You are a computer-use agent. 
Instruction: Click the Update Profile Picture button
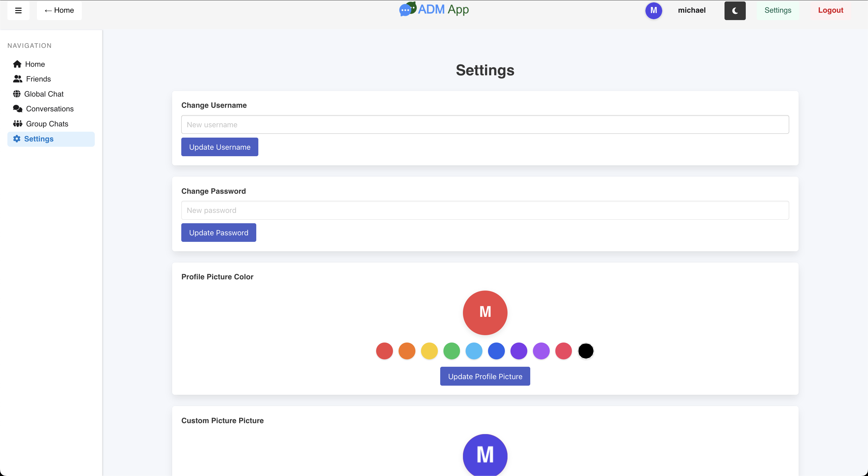[485, 376]
